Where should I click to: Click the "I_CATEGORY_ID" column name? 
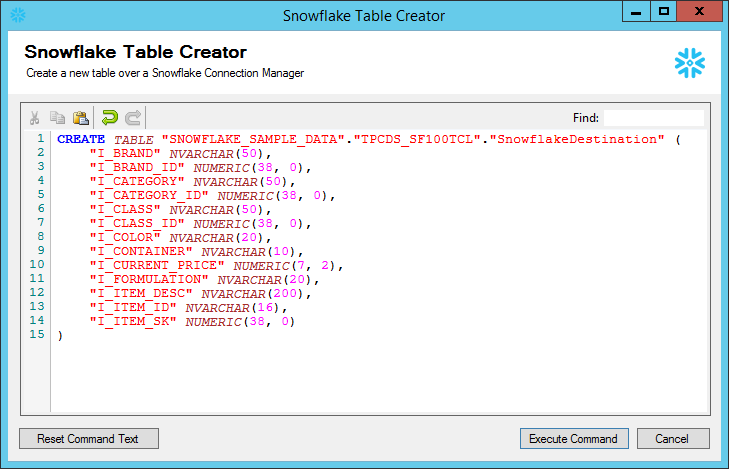coord(149,195)
